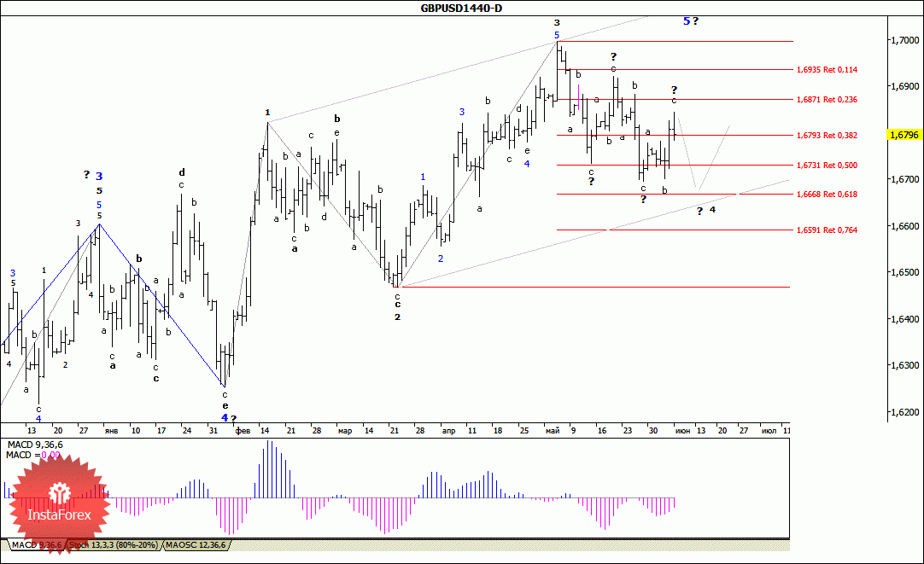Click the 1,7000 price axis value
Screen dimensions: 924x564
point(904,40)
